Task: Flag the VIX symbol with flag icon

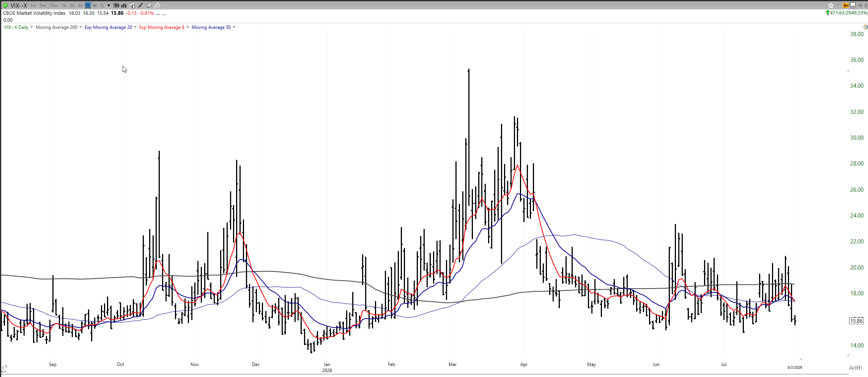Action: tap(838, 5)
